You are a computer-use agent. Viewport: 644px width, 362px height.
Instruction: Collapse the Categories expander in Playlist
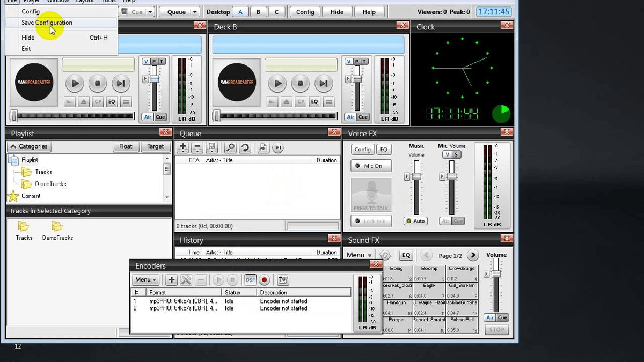click(29, 146)
